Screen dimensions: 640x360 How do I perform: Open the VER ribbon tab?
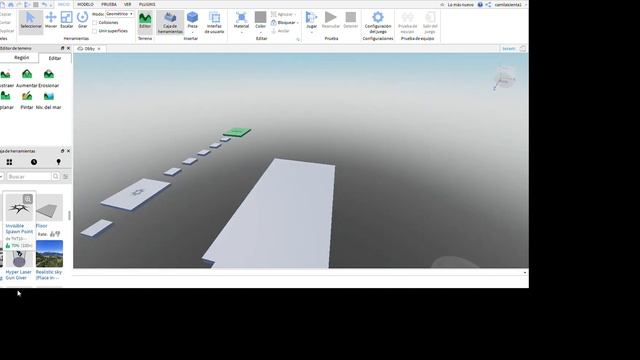pos(128,4)
